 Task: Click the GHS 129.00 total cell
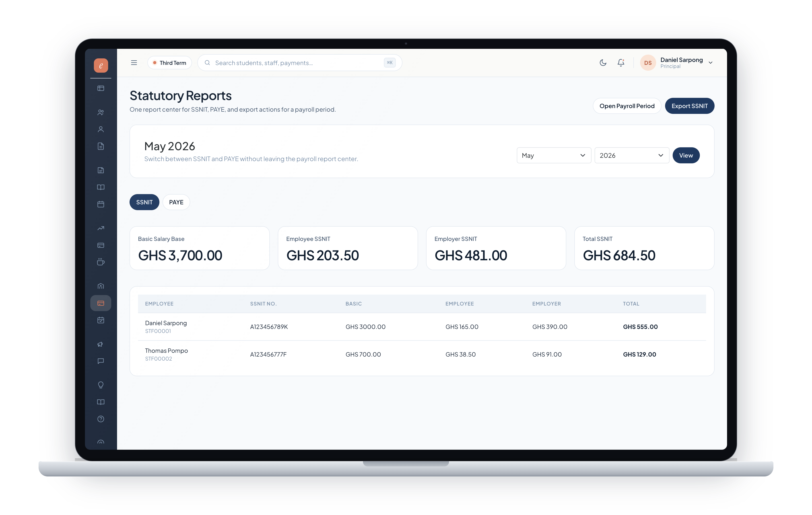pyautogui.click(x=640, y=354)
